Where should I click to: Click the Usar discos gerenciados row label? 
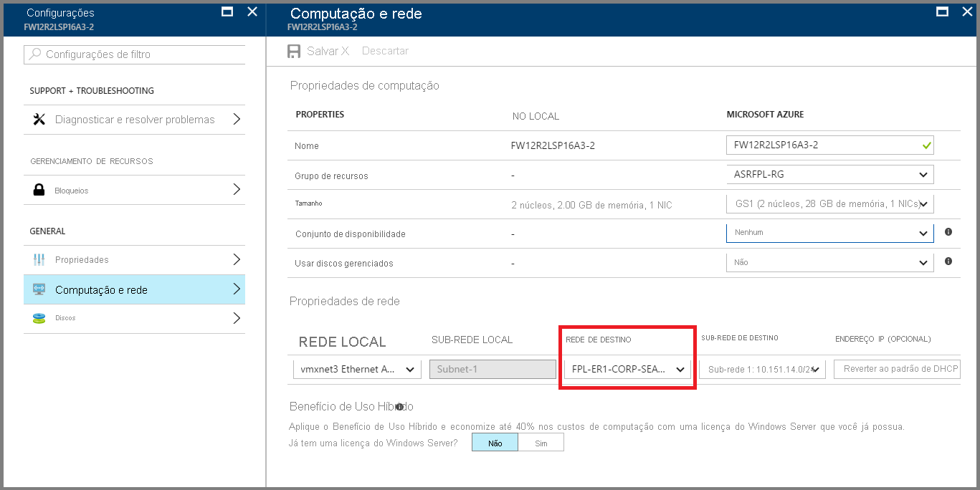[x=344, y=264]
